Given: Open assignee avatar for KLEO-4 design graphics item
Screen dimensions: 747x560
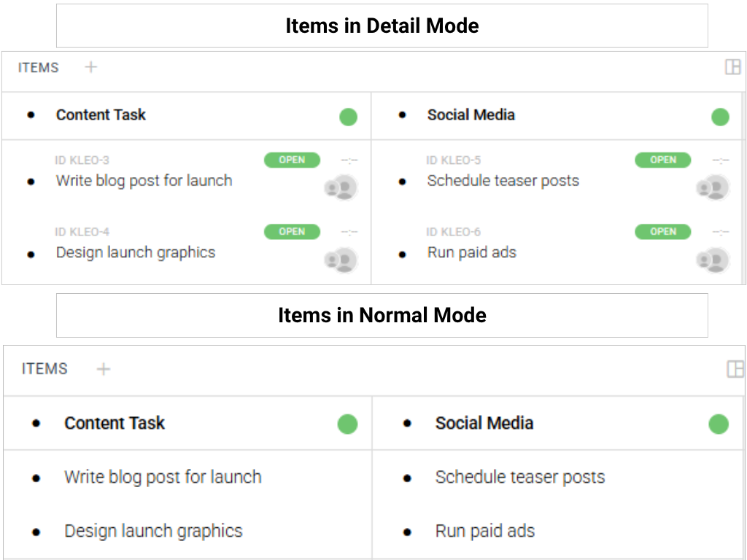Looking at the screenshot, I should coord(341,260).
